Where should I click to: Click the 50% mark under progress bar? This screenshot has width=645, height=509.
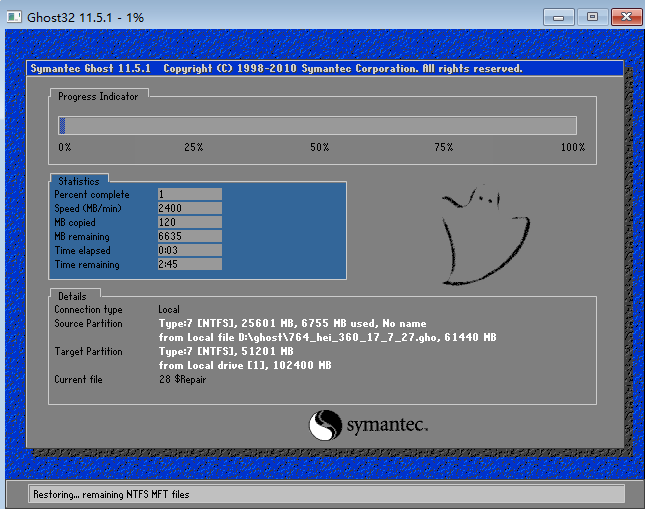click(319, 147)
